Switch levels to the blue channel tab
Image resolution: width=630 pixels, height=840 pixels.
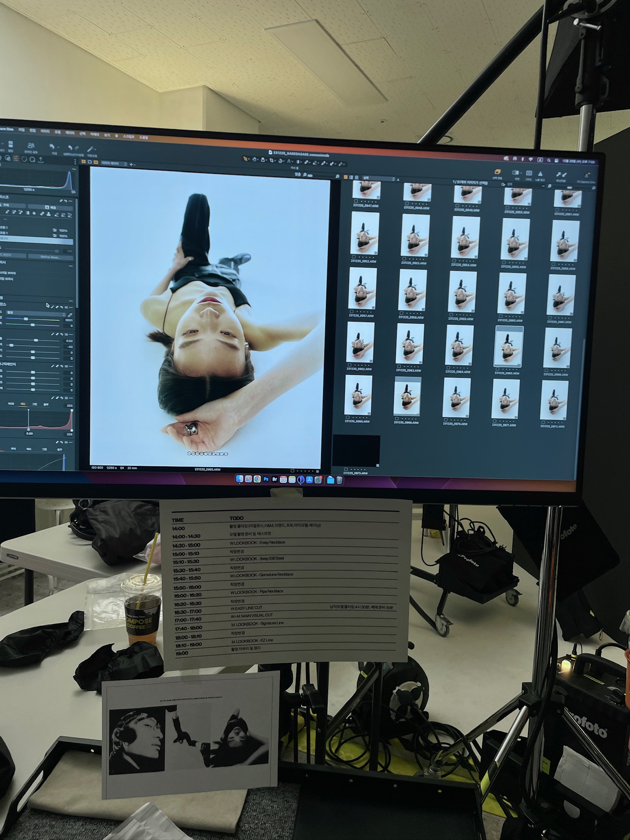pyautogui.click(x=46, y=404)
